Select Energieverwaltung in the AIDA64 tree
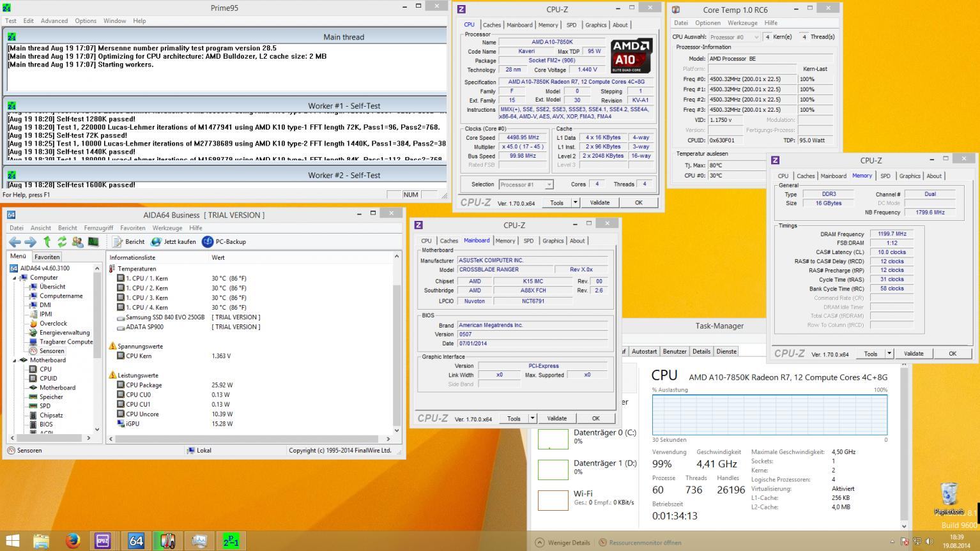 pyautogui.click(x=65, y=333)
